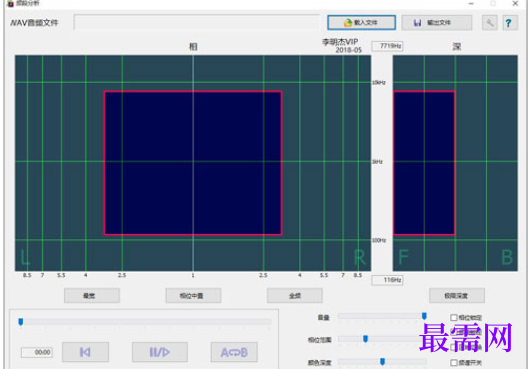Screen dimensions: 531x369
Task: Enable the 频谱开关 spectrum switch checkbox
Action: (x=454, y=363)
